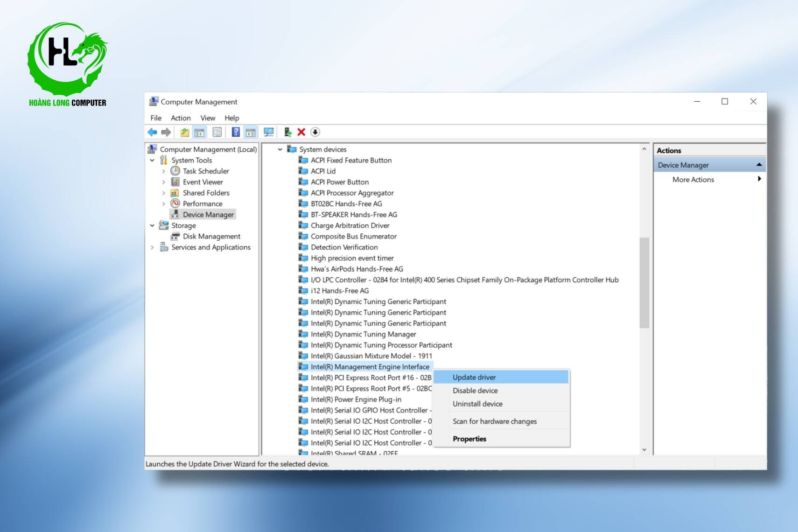
Task: Select Intel(R) Dynamic Tuning Manager device
Action: pyautogui.click(x=364, y=334)
